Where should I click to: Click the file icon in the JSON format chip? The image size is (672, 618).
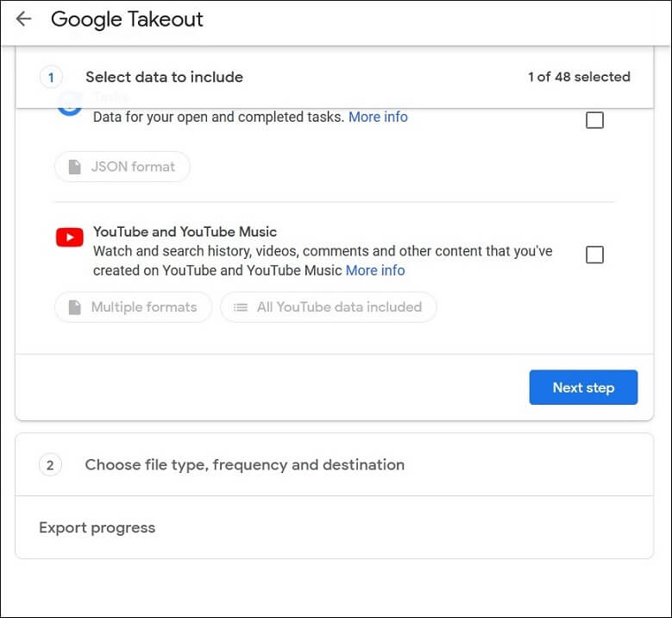click(74, 167)
